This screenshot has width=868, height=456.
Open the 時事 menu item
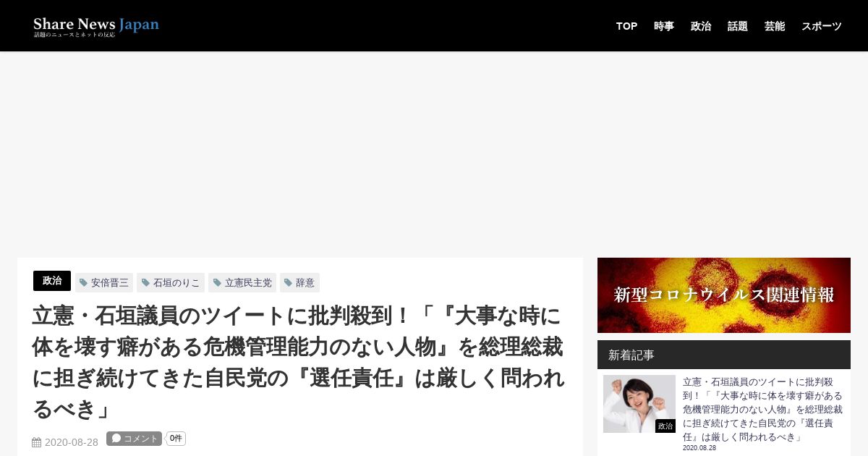[664, 26]
